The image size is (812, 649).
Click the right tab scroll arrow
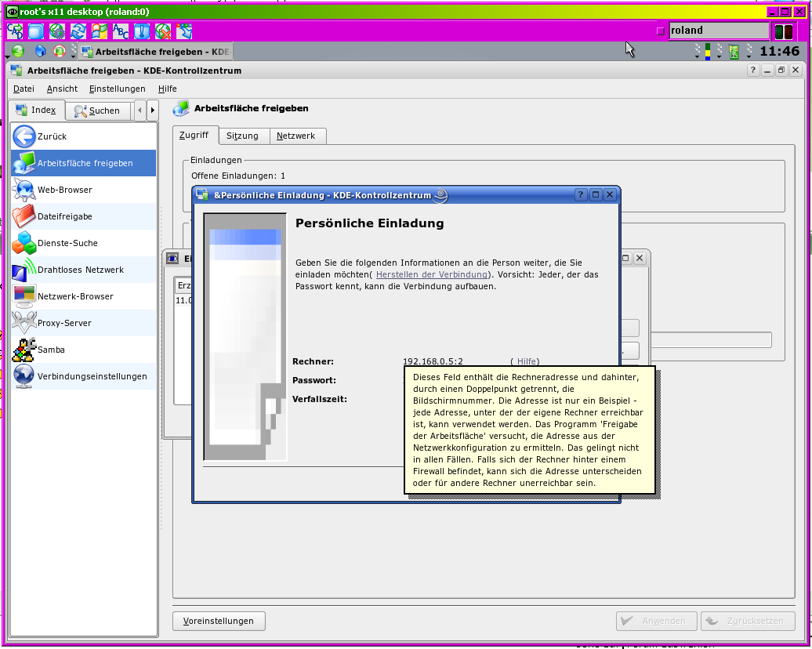pyautogui.click(x=152, y=111)
